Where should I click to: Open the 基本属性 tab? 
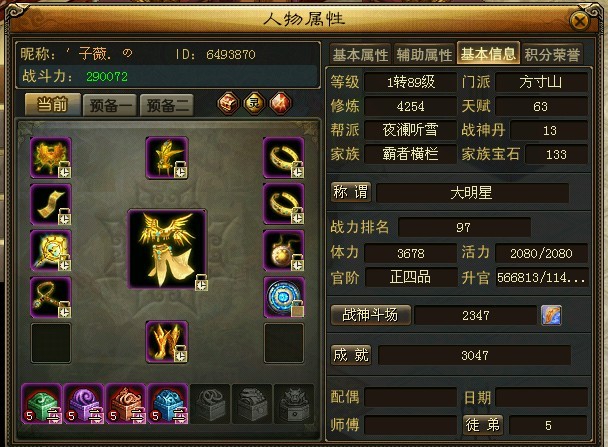tap(360, 55)
